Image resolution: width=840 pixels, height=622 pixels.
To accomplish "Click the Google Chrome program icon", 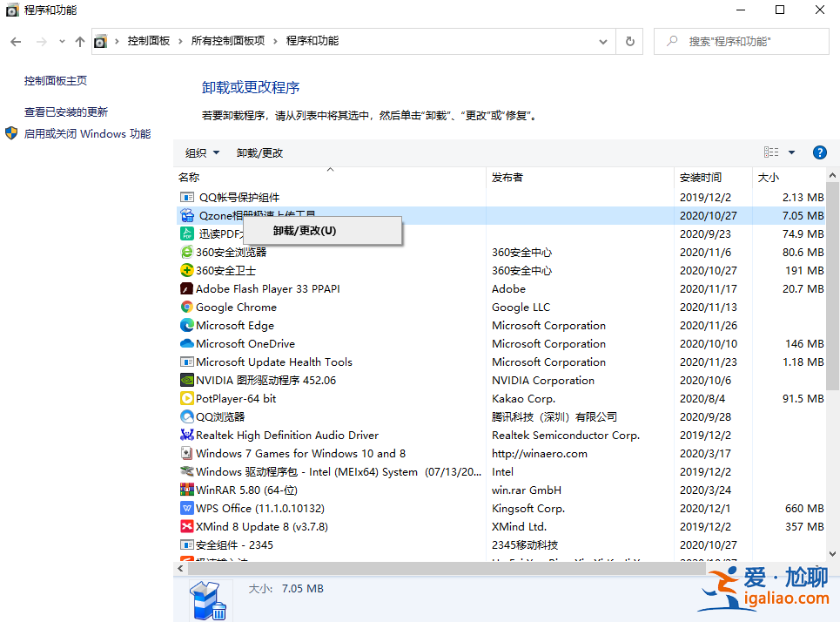I will 185,307.
